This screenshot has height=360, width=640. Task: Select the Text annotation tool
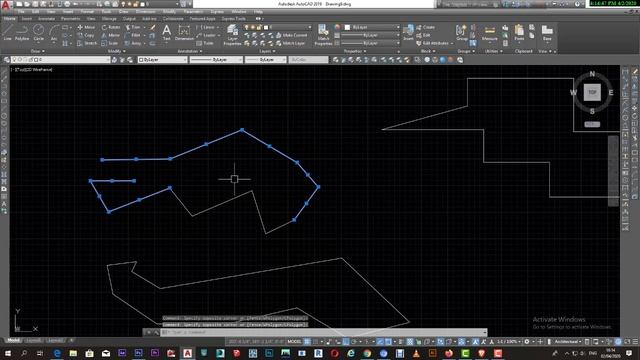pos(167,32)
